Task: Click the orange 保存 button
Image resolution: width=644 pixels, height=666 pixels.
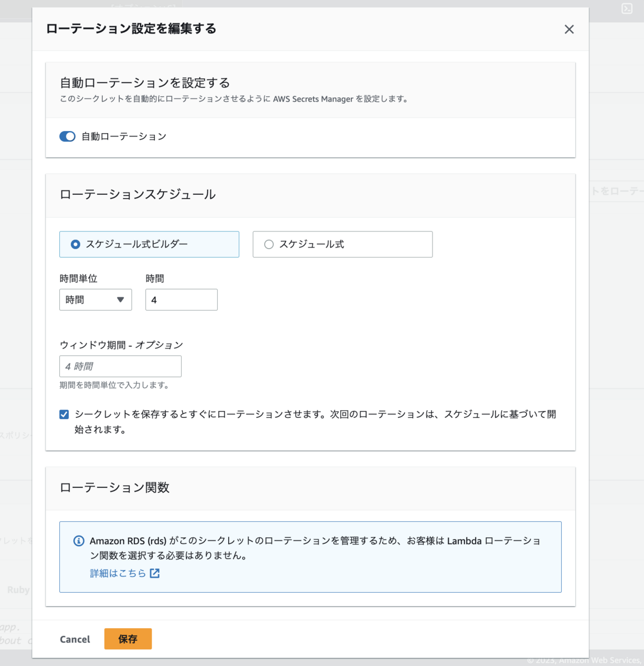Action: 128,639
